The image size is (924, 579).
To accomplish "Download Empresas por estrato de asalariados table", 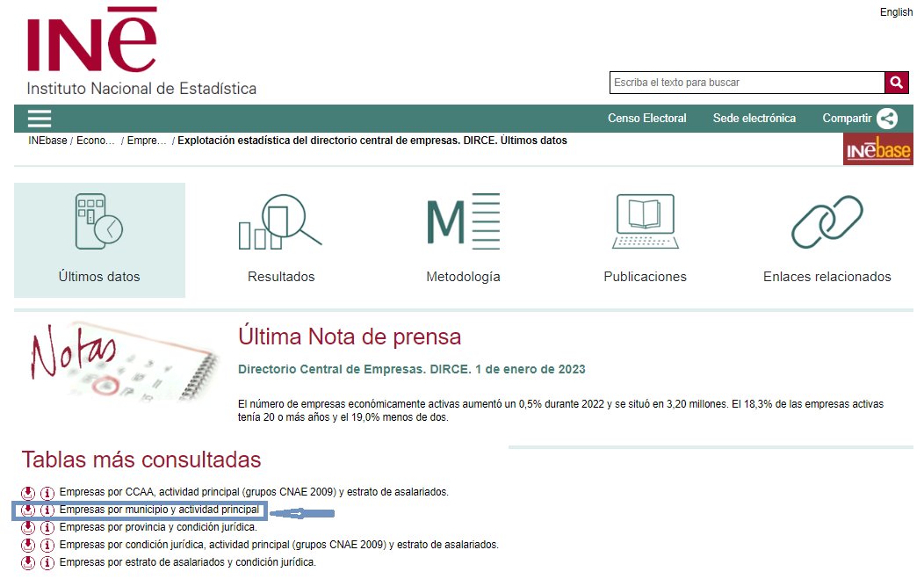I will pyautogui.click(x=28, y=563).
